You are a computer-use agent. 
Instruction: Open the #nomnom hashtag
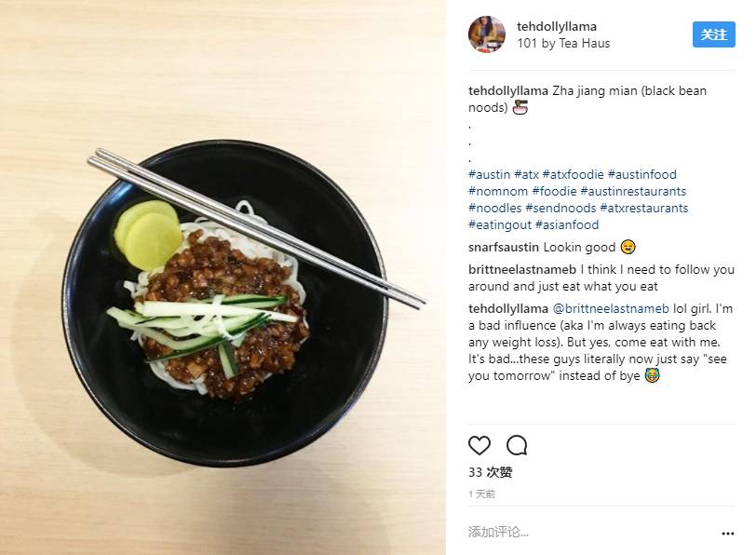point(498,192)
